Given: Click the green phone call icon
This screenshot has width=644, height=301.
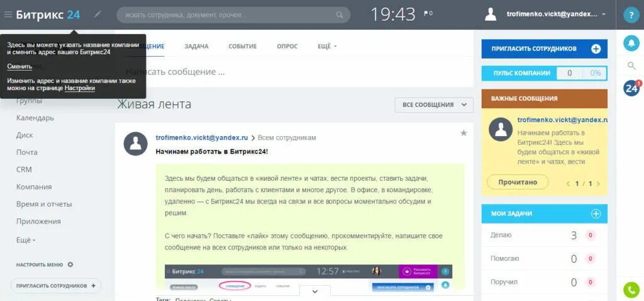Looking at the screenshot, I should (x=631, y=290).
